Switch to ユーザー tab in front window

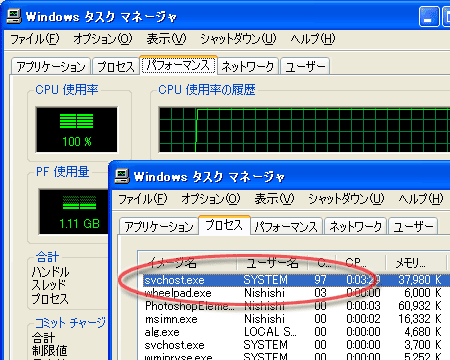pos(413,227)
